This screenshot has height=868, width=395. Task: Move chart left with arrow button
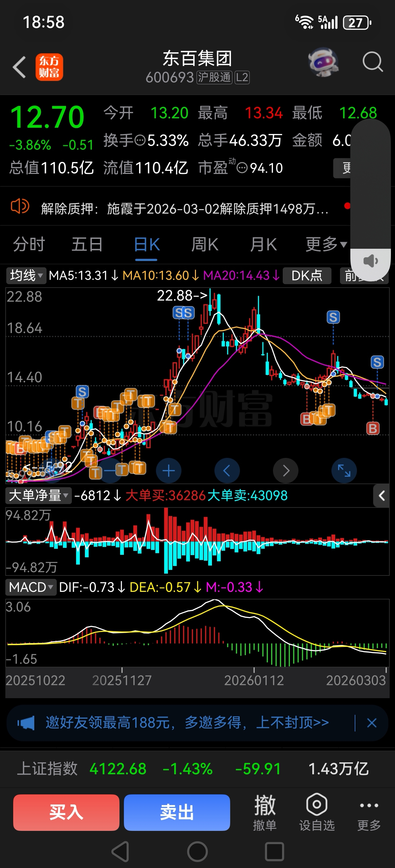click(x=227, y=470)
